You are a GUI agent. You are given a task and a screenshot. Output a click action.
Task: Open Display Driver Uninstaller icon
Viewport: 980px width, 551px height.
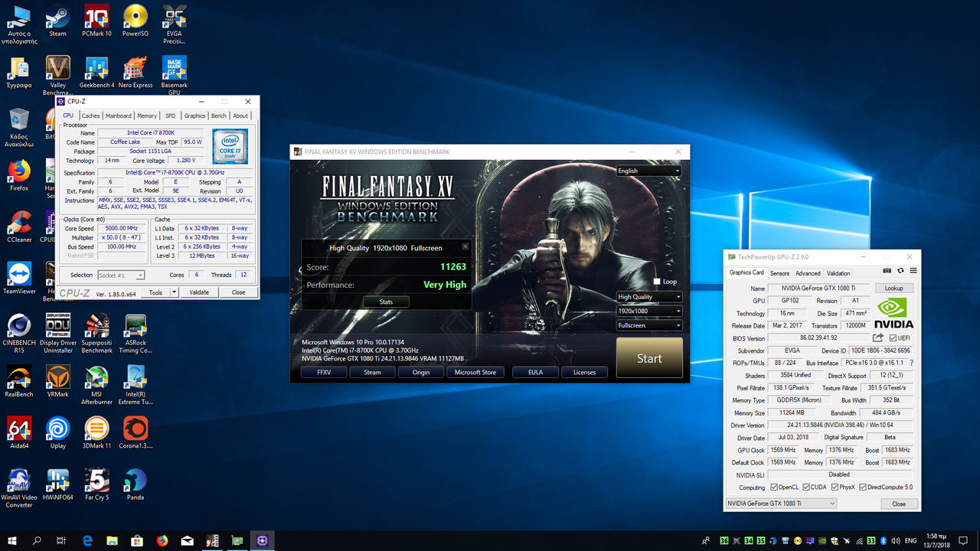click(58, 333)
